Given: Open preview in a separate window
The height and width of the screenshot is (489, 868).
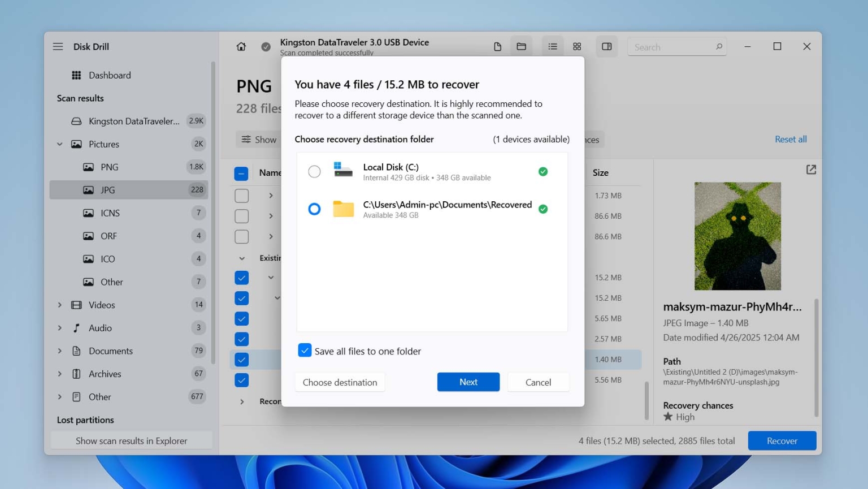Looking at the screenshot, I should [x=811, y=169].
